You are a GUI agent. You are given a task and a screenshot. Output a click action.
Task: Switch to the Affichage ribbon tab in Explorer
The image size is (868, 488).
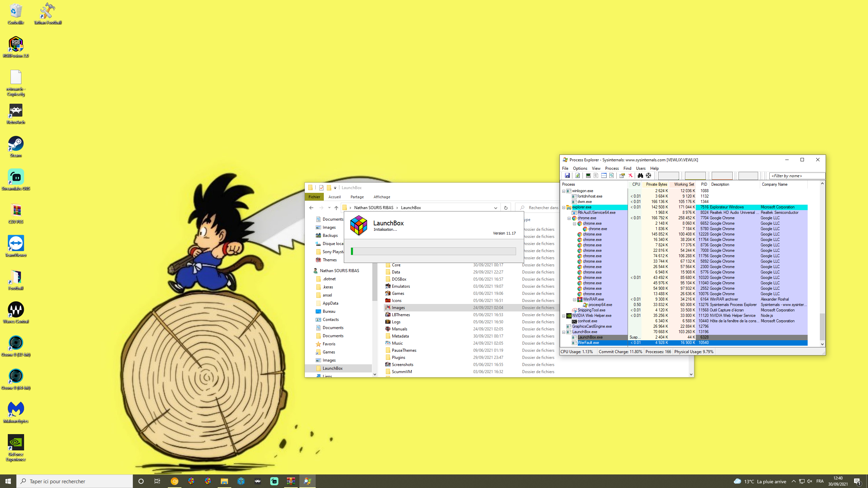(382, 197)
